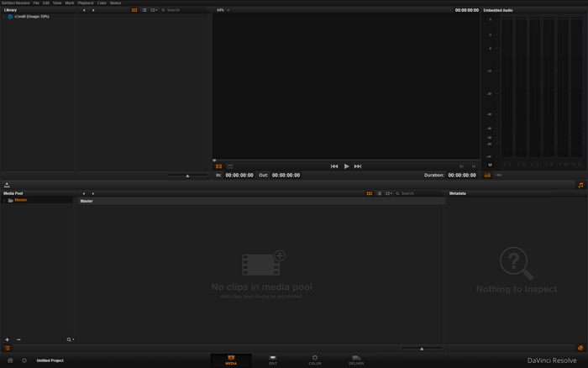588x368 pixels.
Task: Click the viewer scrubber playhead
Action: (214, 160)
